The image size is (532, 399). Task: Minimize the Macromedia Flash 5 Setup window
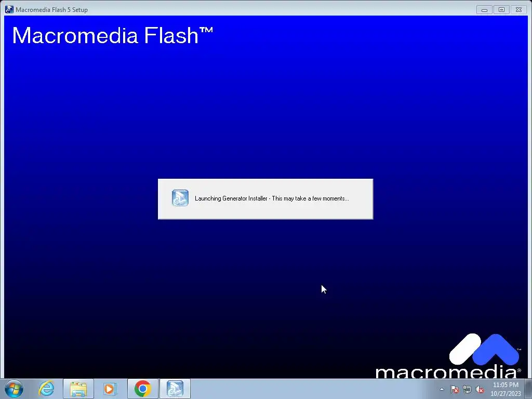tap(484, 10)
